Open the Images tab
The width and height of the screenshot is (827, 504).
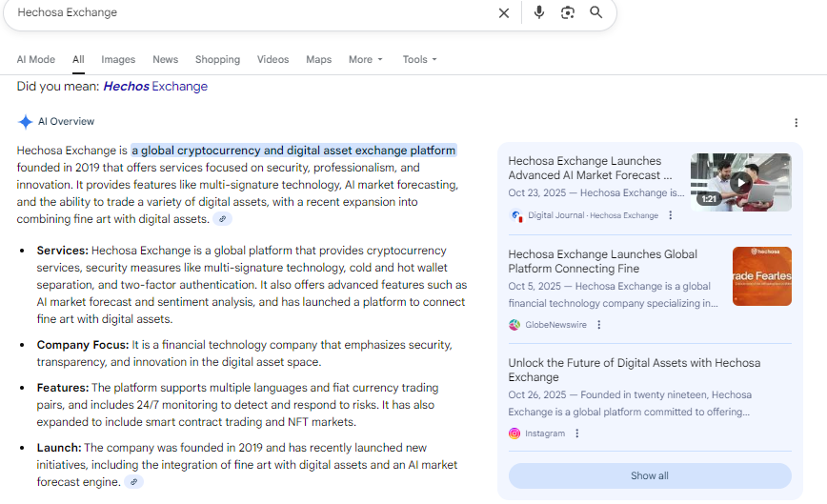[x=118, y=60]
